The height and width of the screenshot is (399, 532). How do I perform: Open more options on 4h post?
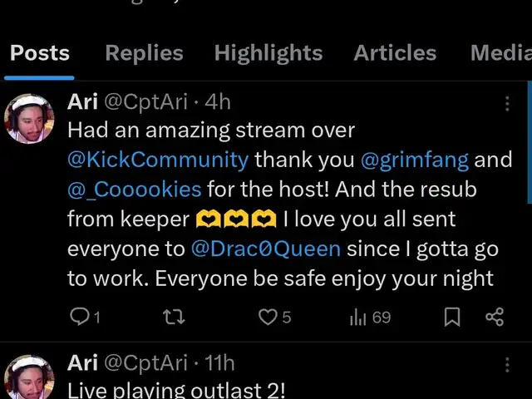coord(507,103)
